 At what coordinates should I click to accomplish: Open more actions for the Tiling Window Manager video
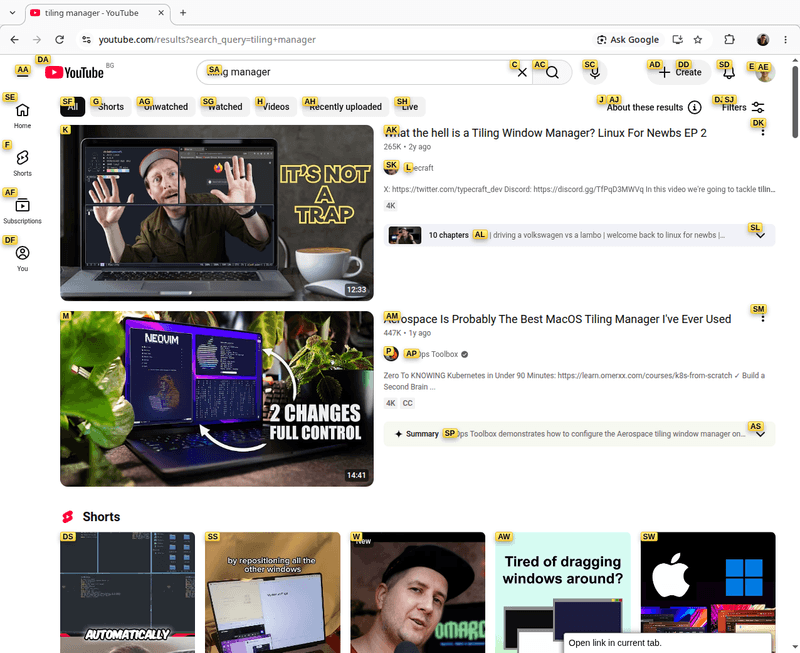pos(763,132)
